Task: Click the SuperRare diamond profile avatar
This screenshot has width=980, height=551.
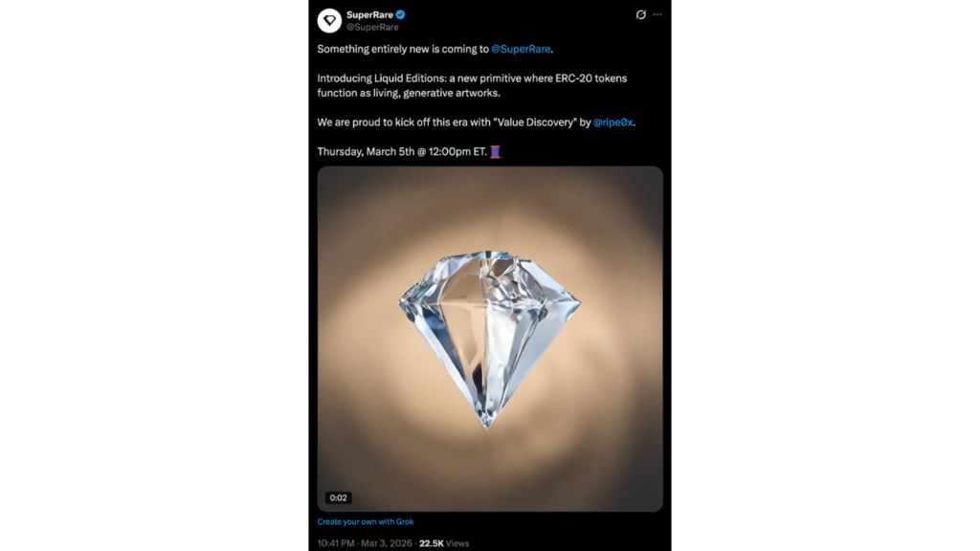Action: [329, 20]
